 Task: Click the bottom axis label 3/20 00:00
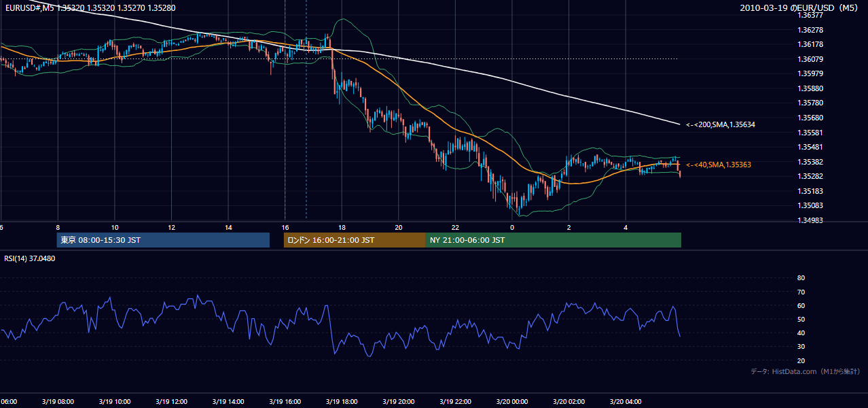(512, 402)
